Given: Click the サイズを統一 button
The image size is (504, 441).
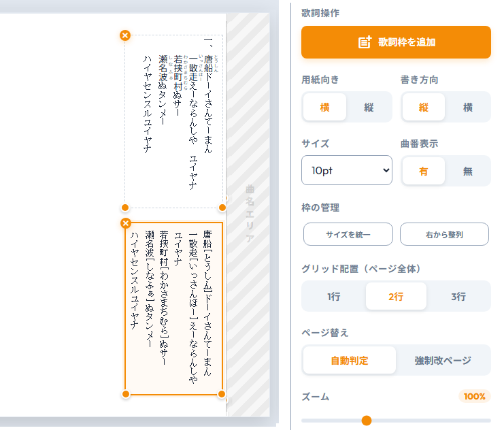Looking at the screenshot, I should pyautogui.click(x=348, y=234).
